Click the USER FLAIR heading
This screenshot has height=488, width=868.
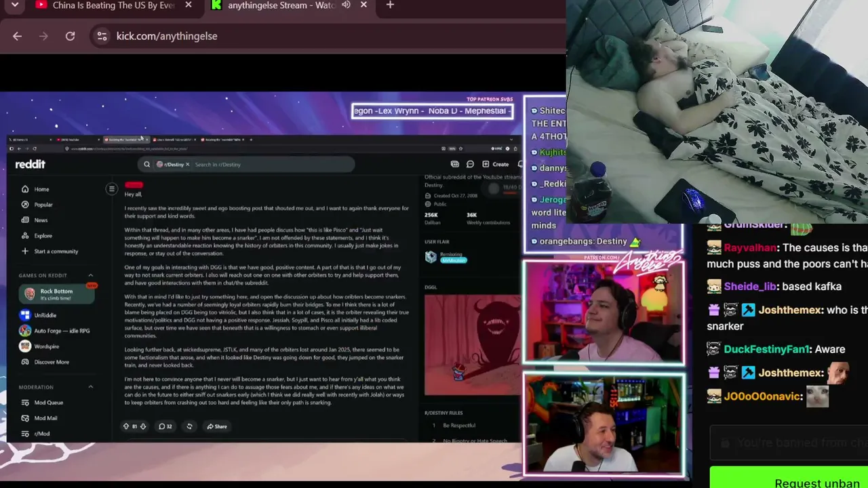(x=437, y=242)
